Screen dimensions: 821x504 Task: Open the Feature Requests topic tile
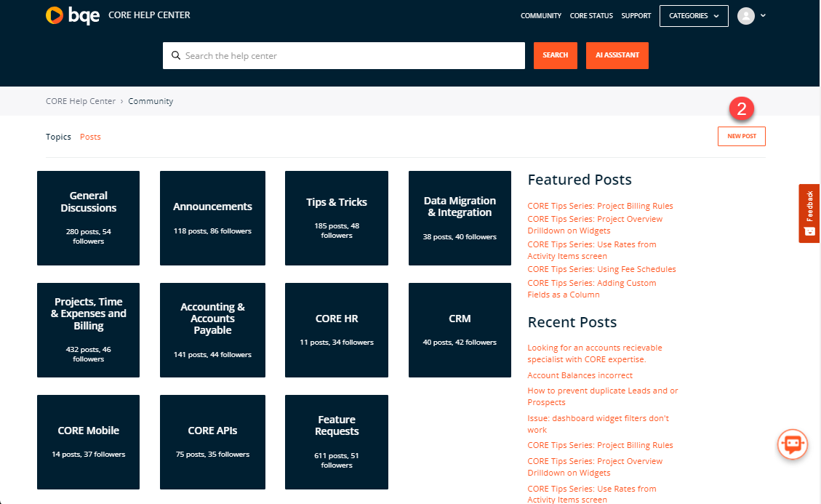pos(337,442)
